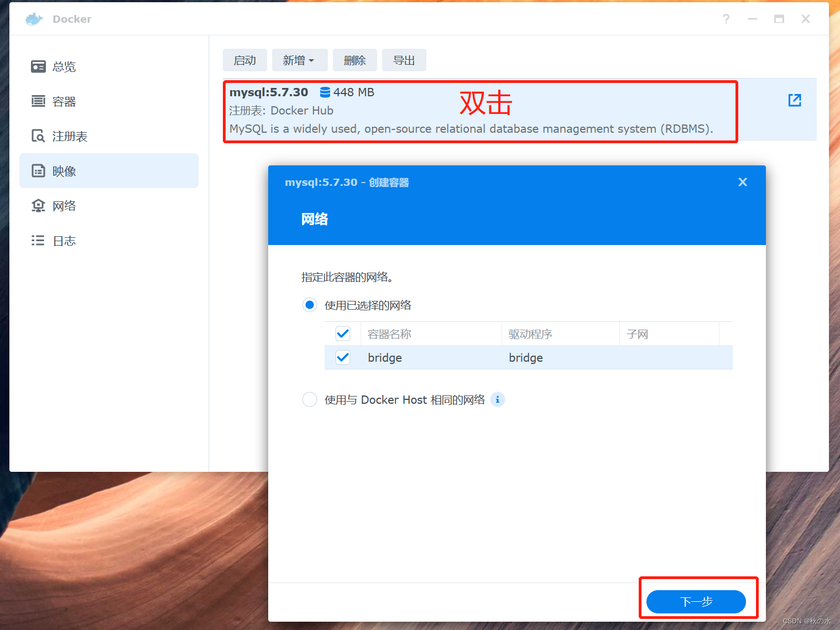The image size is (840, 630).
Task: Click the 子网 column header
Action: pyautogui.click(x=670, y=334)
